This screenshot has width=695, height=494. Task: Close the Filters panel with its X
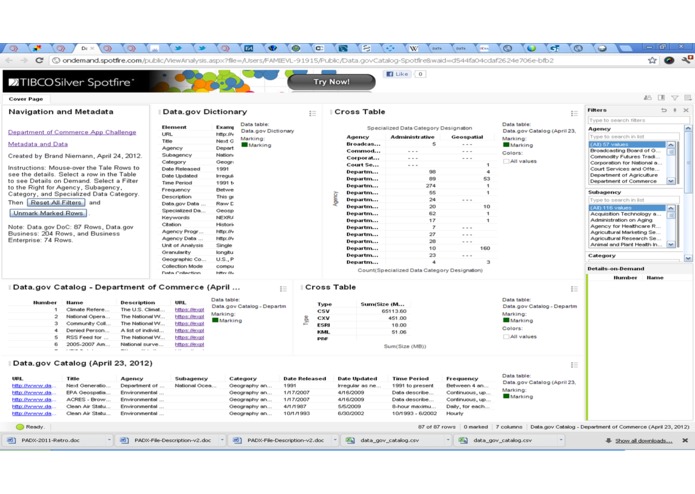point(686,110)
